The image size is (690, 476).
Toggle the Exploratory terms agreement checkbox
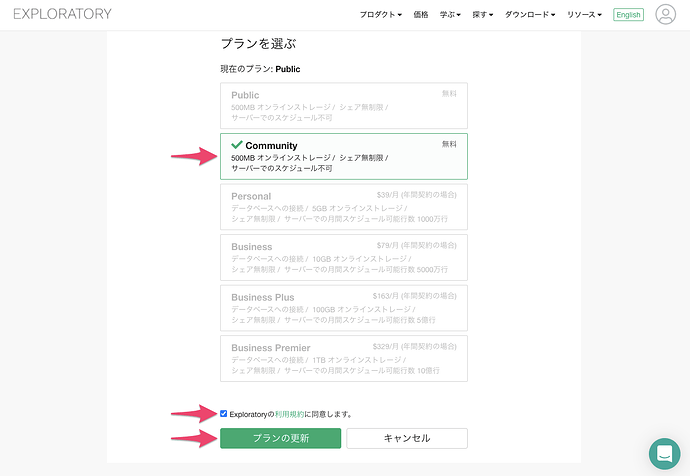(x=224, y=414)
